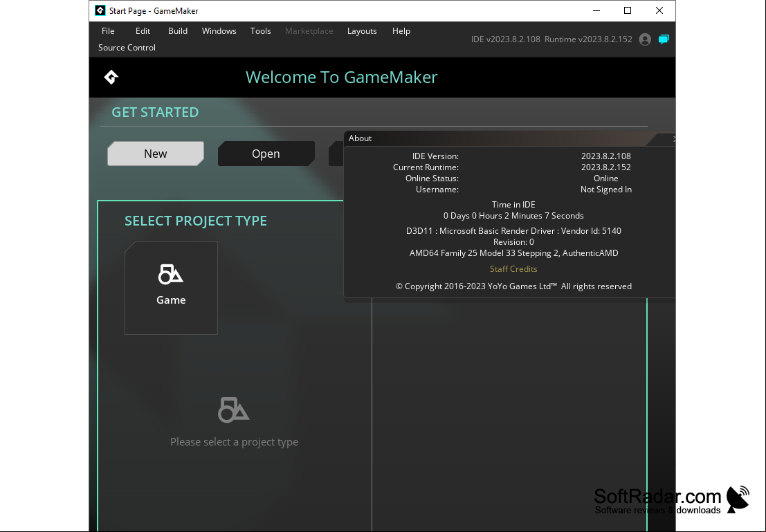Open the File menu
Image resolution: width=766 pixels, height=532 pixels.
coord(108,30)
